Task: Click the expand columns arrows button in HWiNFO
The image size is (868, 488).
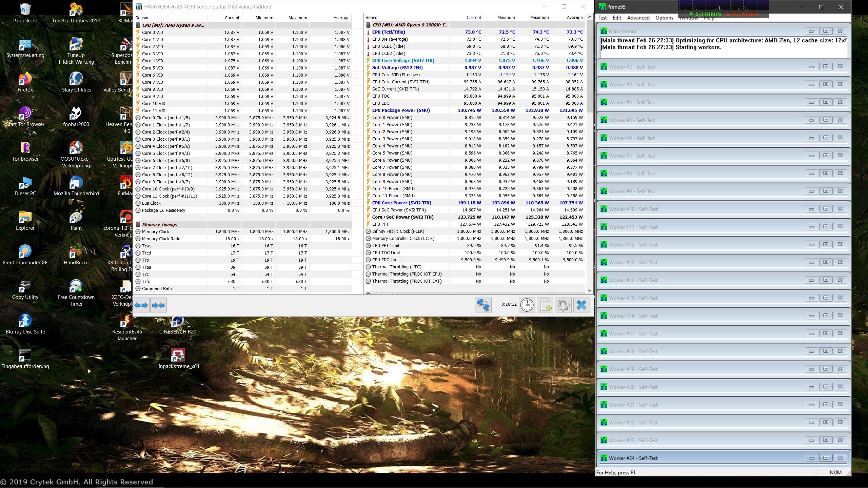Action: point(141,305)
